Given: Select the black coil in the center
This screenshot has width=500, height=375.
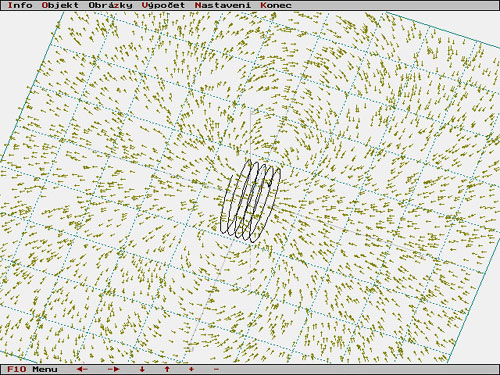Looking at the screenshot, I should [x=251, y=201].
